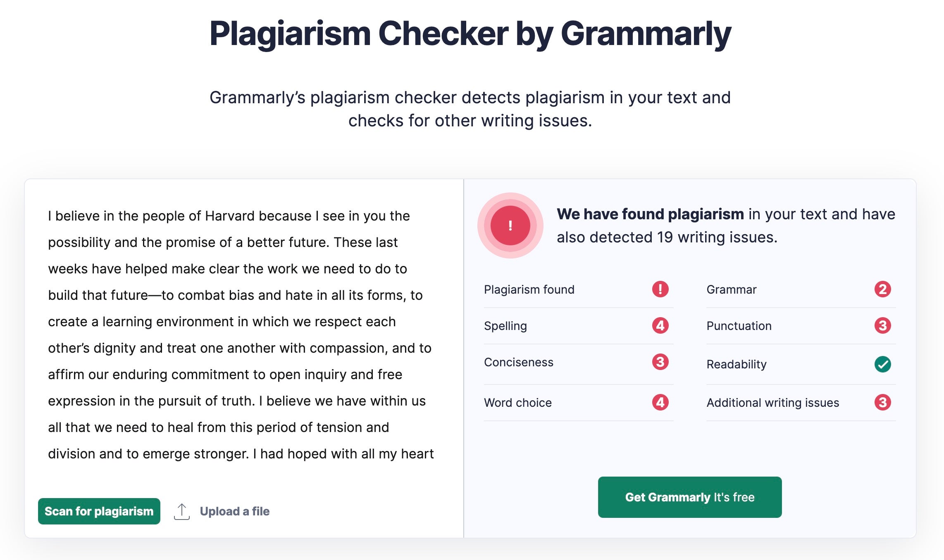Click the Spelling issues count badge

pos(660,325)
